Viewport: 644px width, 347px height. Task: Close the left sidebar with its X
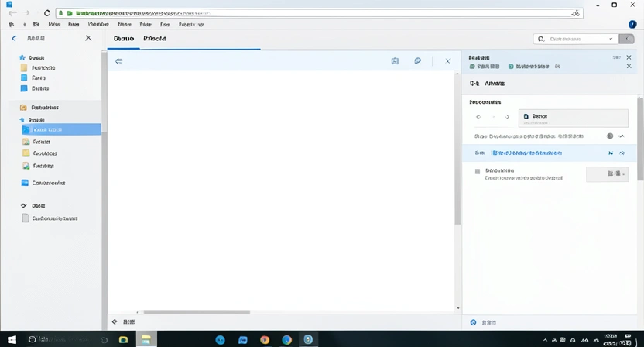88,38
